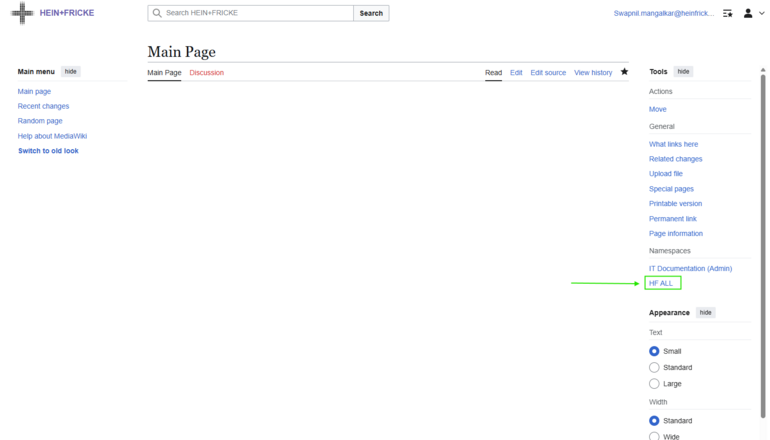Open the Edit source tab

548,72
